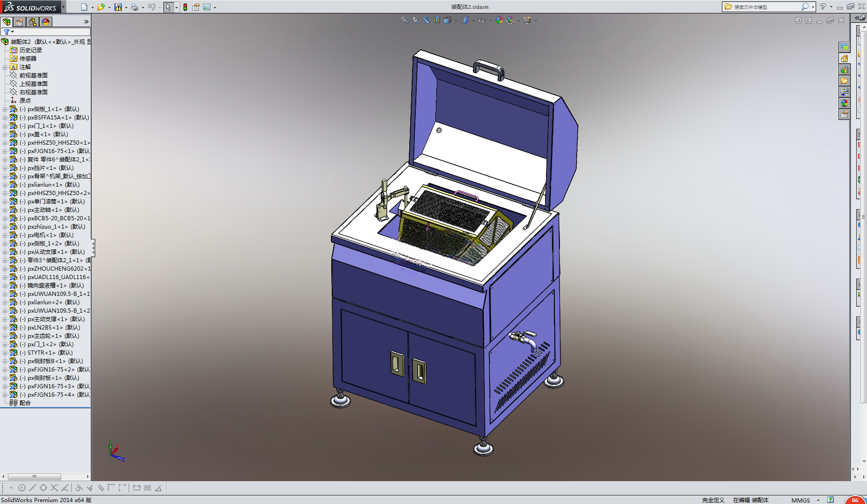Switch to ConfigurationManager tab

pos(33,22)
